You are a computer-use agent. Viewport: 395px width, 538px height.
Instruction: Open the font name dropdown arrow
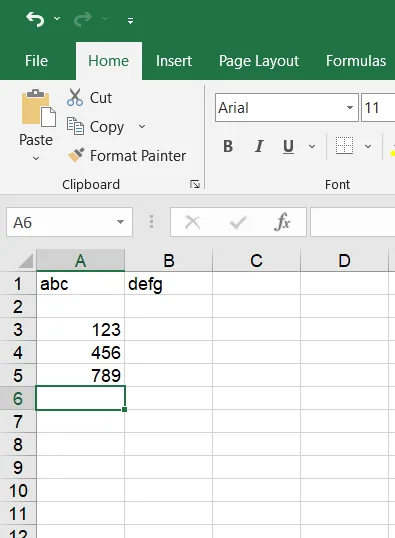click(350, 108)
